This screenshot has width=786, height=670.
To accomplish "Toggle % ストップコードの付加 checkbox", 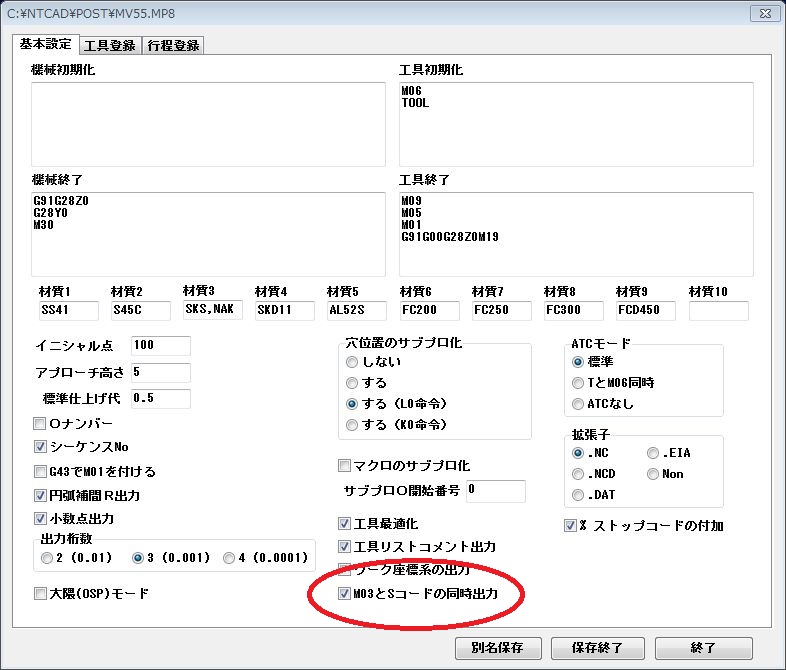I will [570, 526].
